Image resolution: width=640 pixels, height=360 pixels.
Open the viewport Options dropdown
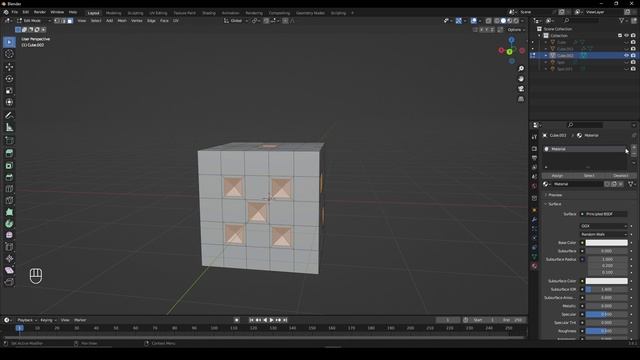516,30
